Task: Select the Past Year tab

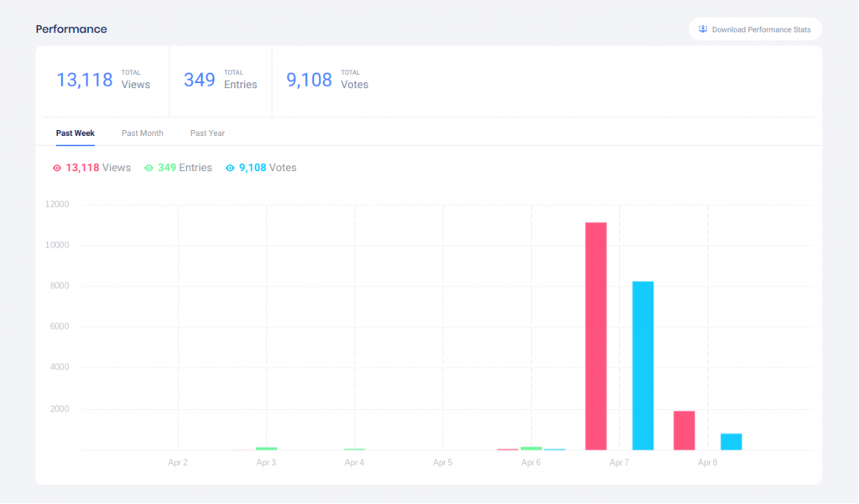Action: [x=207, y=133]
